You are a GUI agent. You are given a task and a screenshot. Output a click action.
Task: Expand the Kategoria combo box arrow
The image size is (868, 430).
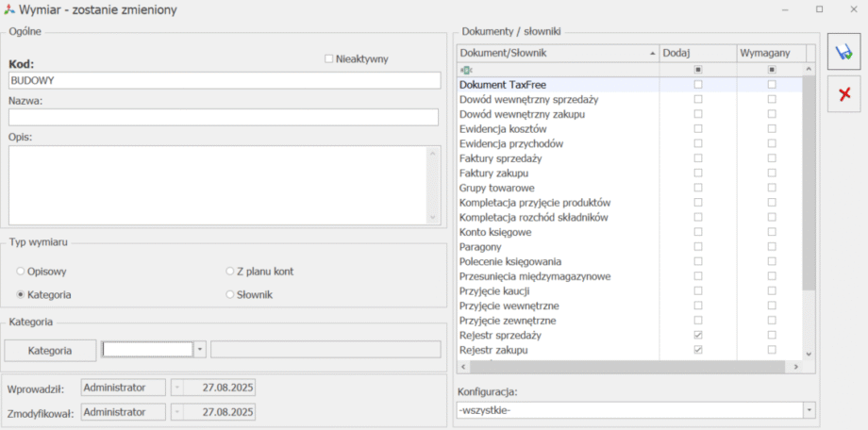click(199, 350)
